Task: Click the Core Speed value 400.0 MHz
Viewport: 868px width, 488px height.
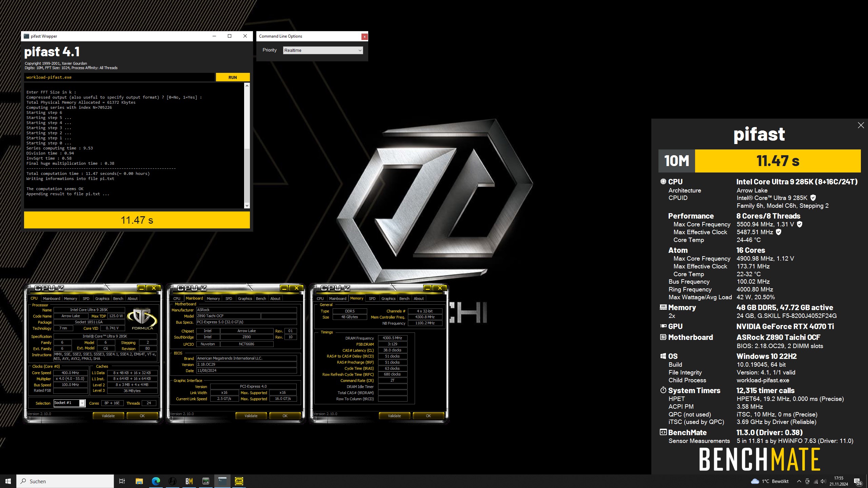Action: (70, 373)
